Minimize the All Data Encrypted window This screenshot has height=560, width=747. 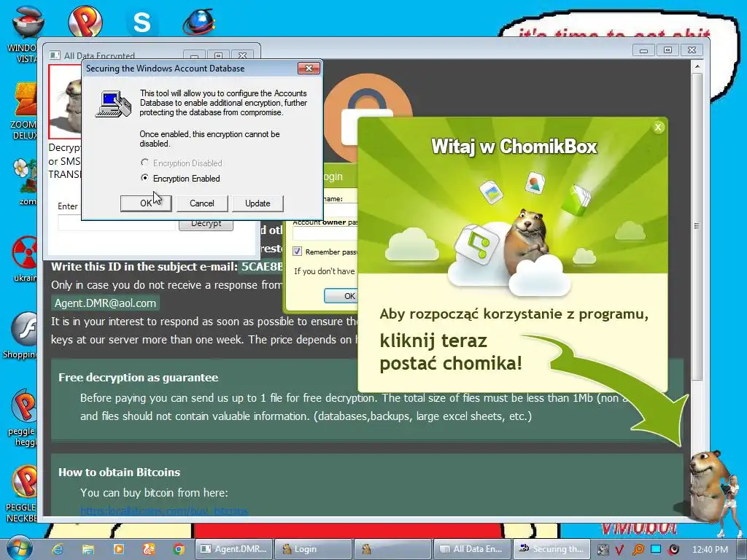(x=194, y=55)
